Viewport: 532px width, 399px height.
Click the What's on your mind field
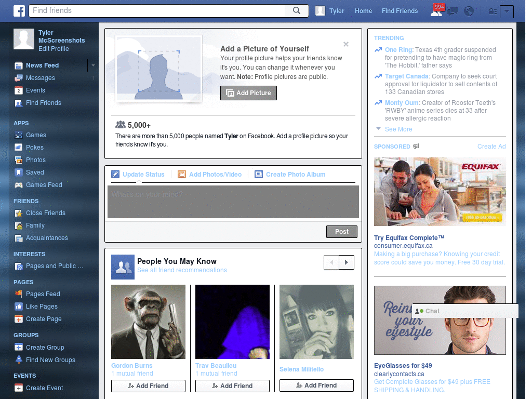(x=233, y=202)
